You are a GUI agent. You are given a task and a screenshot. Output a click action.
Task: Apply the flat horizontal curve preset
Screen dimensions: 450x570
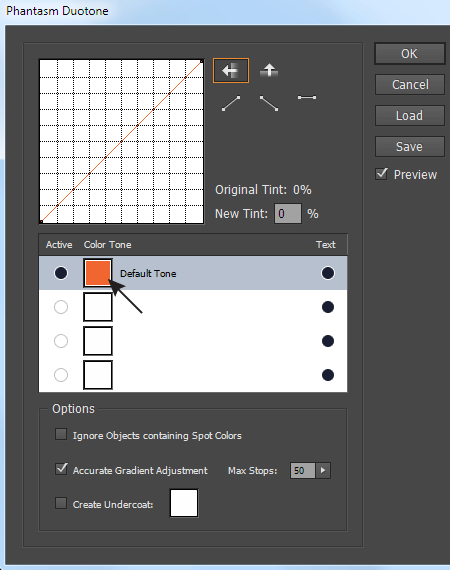click(x=307, y=97)
